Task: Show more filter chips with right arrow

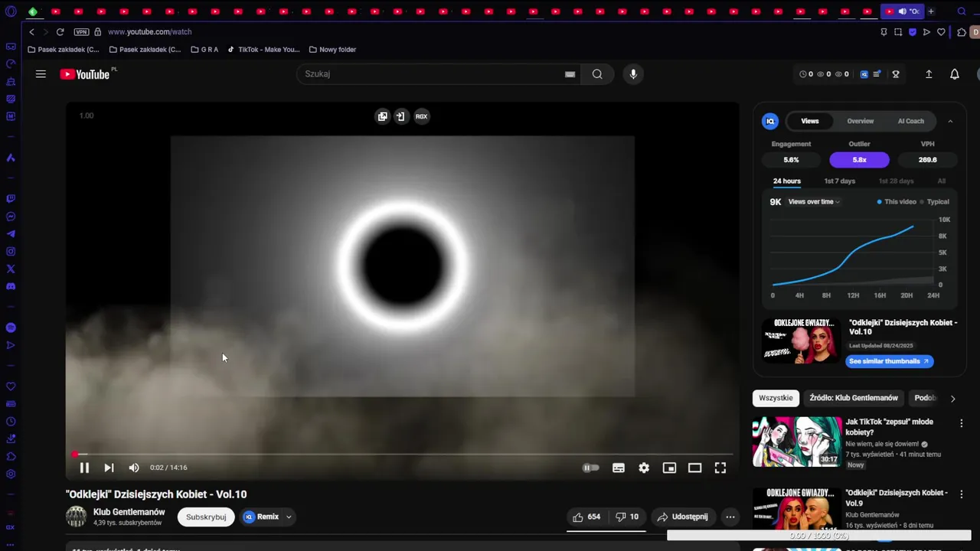Action: point(952,399)
